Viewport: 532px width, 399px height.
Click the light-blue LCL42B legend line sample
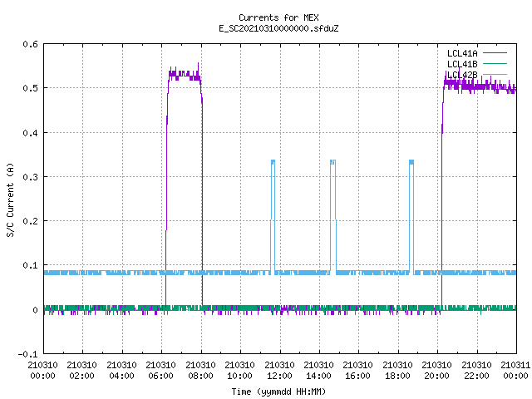tap(495, 74)
